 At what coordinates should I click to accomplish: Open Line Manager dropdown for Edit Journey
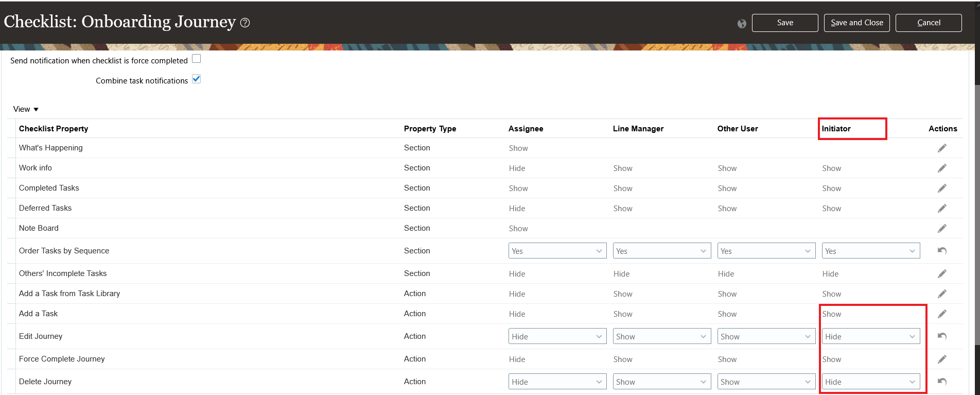click(x=662, y=336)
